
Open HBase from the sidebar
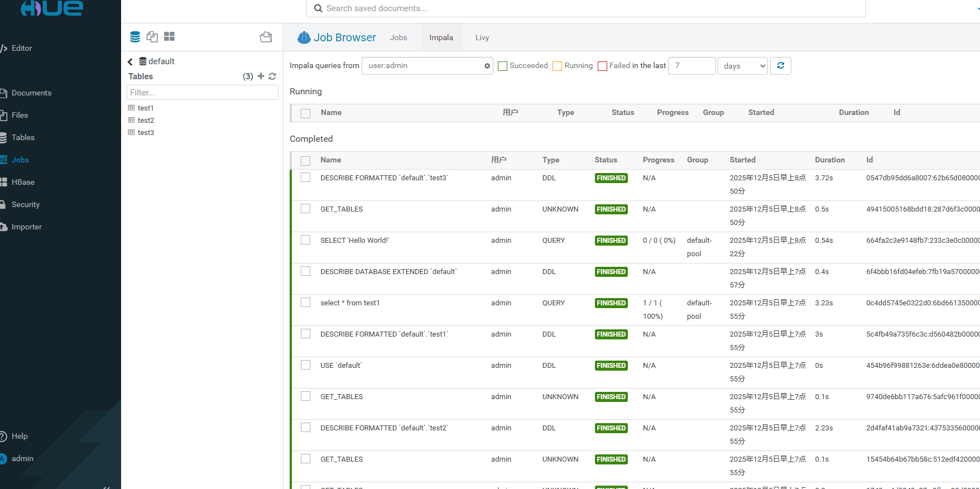pos(23,182)
